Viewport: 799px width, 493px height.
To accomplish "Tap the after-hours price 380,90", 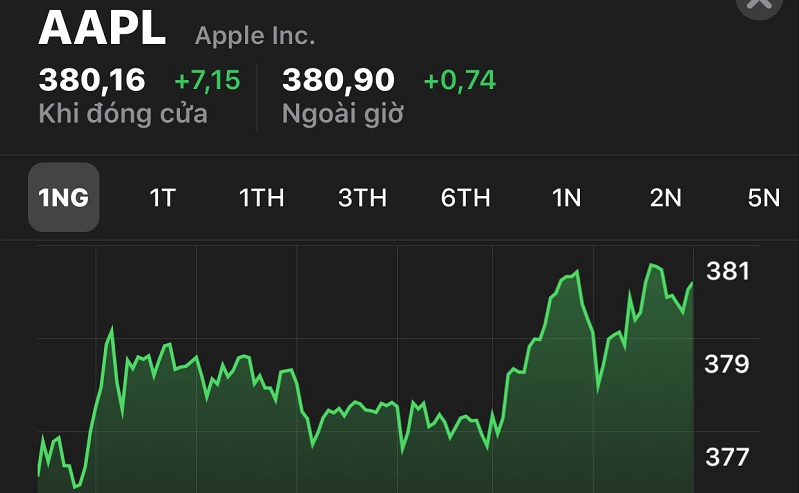I will tap(339, 80).
